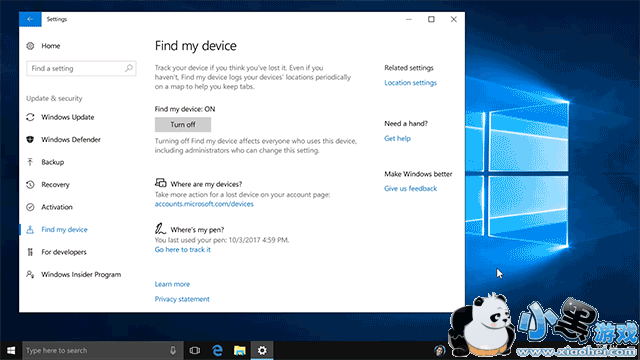Click the For developers tools icon

[x=30, y=252]
